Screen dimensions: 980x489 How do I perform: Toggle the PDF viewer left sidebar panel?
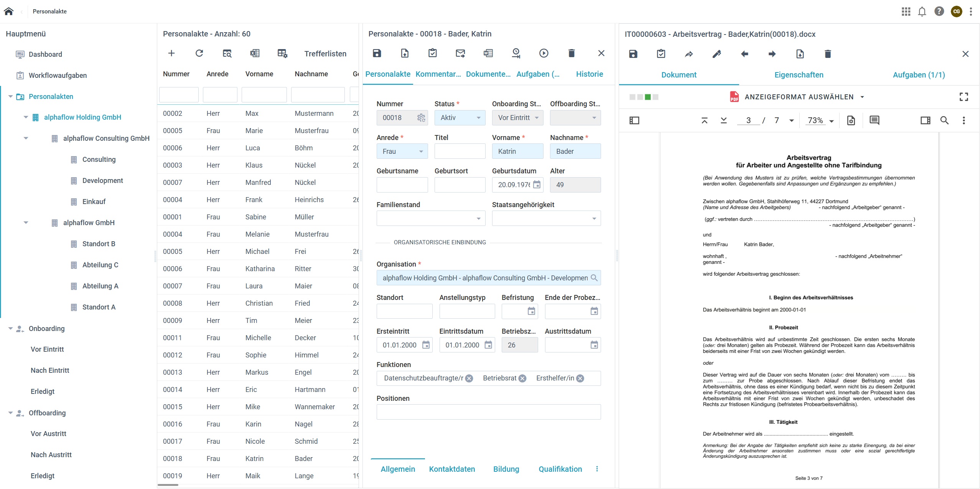[x=634, y=120]
